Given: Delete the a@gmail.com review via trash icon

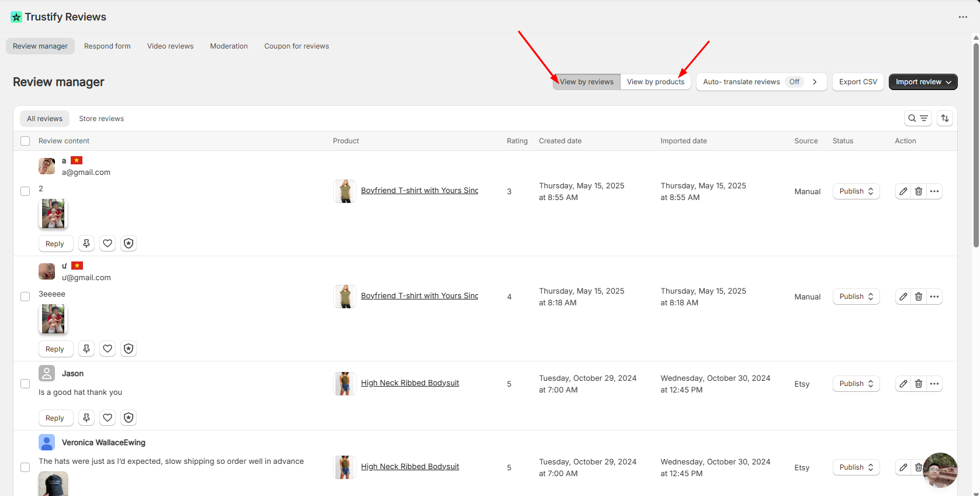Looking at the screenshot, I should (x=918, y=191).
